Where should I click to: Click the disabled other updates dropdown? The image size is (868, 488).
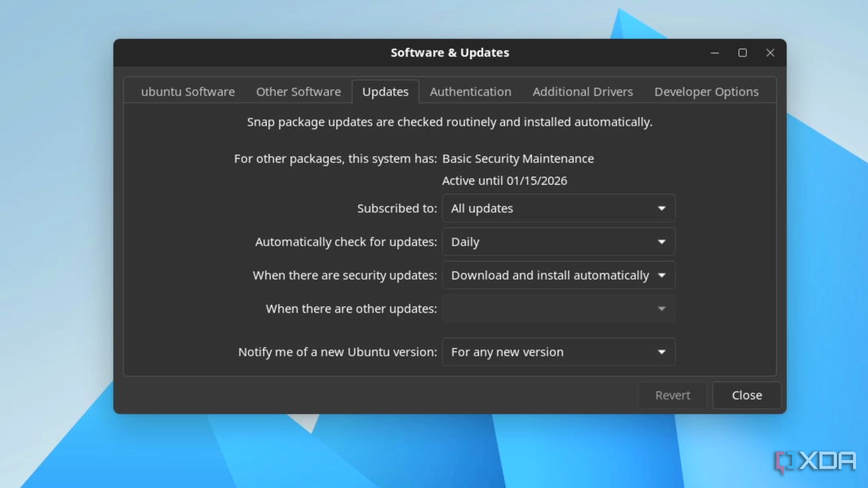tap(558, 309)
